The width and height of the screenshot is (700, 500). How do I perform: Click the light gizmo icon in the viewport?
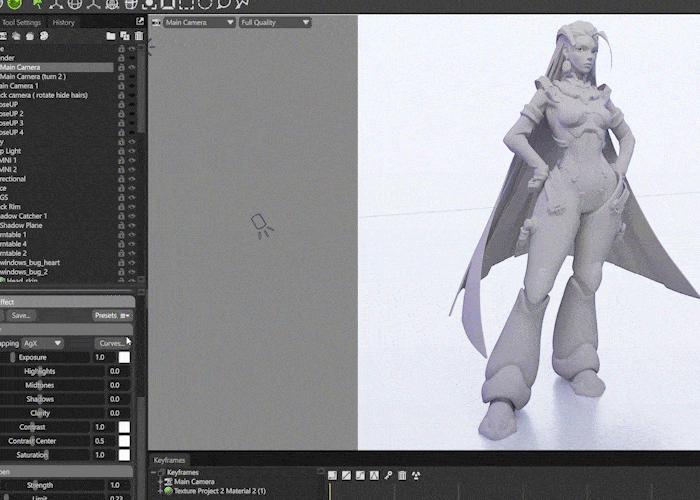coord(262,226)
